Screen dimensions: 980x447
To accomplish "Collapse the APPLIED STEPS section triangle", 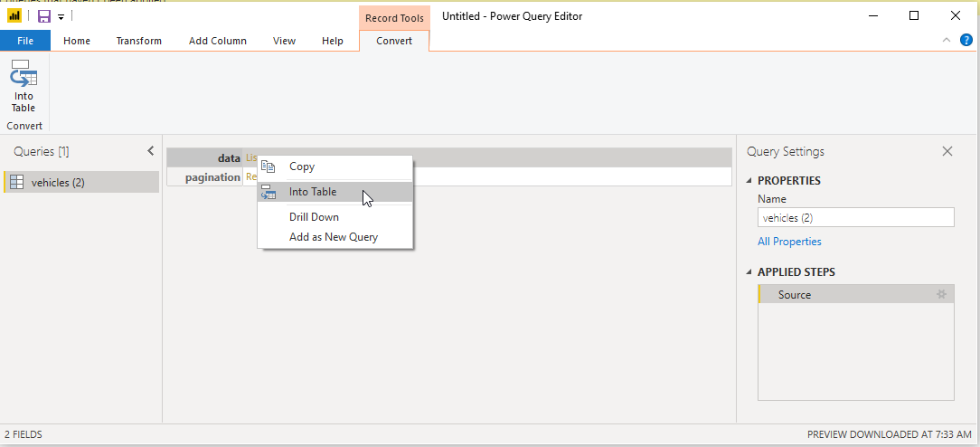I will 750,272.
